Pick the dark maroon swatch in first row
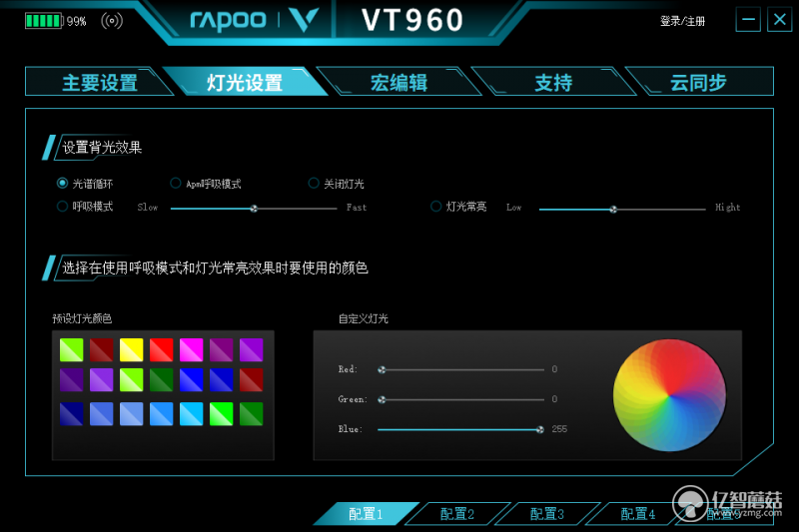The width and height of the screenshot is (799, 532). (x=102, y=349)
